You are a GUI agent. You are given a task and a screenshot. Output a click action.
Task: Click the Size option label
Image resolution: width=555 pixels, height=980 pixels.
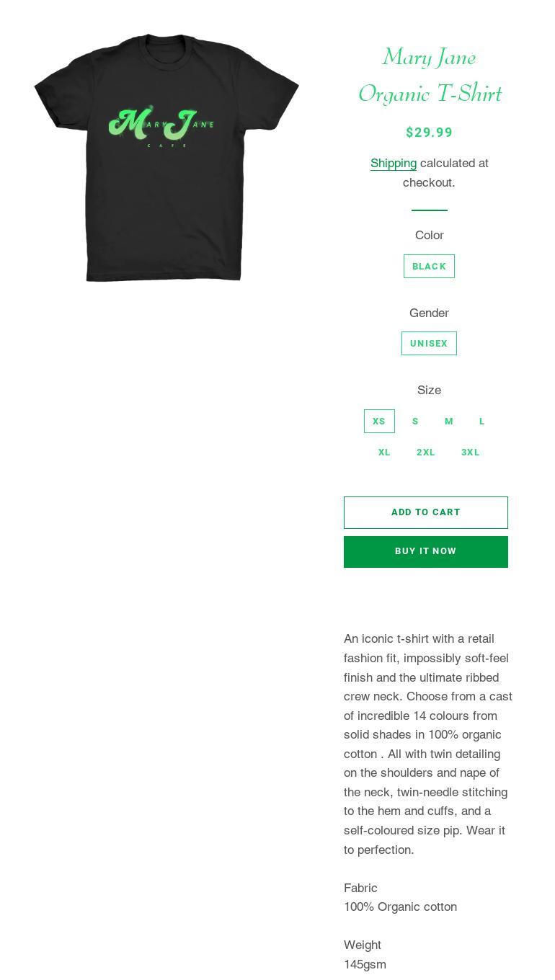tap(430, 390)
